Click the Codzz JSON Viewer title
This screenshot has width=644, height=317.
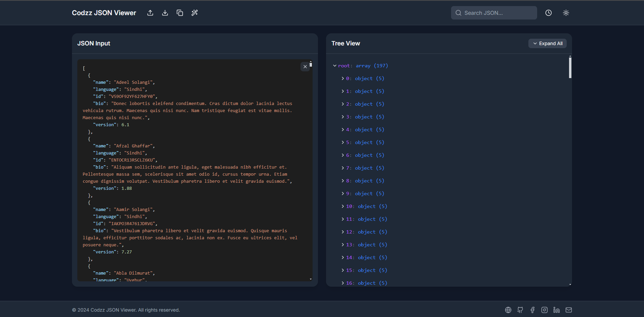click(x=104, y=13)
